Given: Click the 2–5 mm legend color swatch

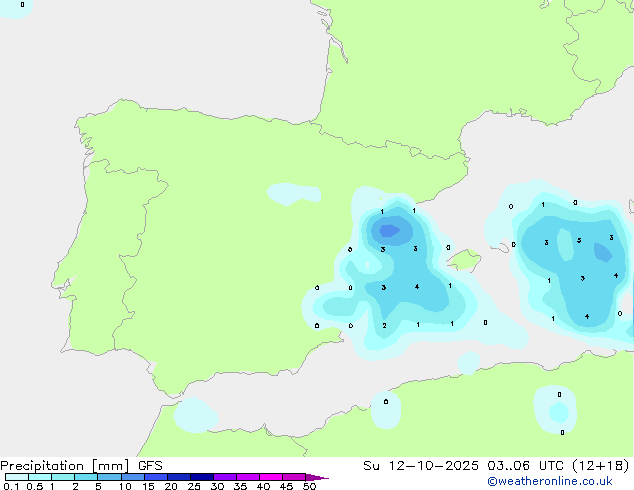Looking at the screenshot, I should point(86,477).
